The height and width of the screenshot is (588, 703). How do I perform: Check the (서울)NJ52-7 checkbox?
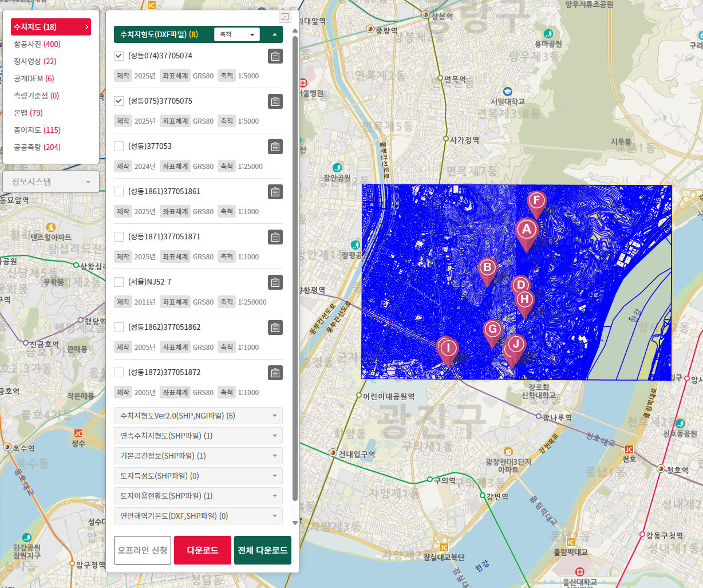point(119,282)
